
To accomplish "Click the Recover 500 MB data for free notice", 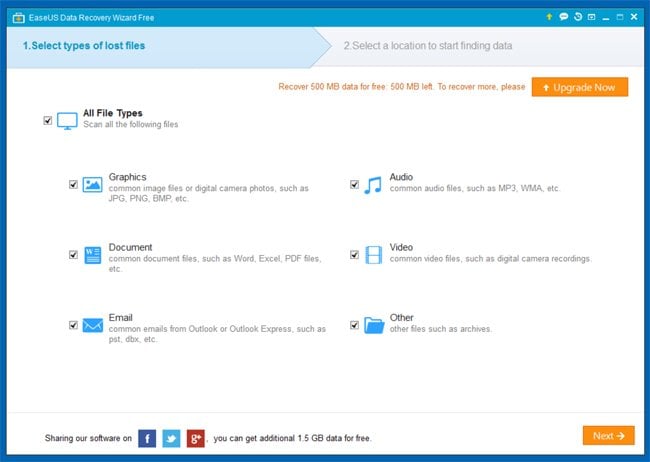I will tap(402, 87).
